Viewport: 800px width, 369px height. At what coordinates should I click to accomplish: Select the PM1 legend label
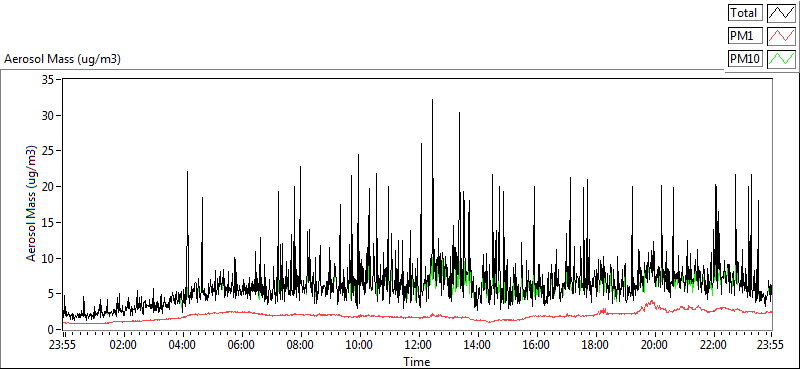point(745,36)
